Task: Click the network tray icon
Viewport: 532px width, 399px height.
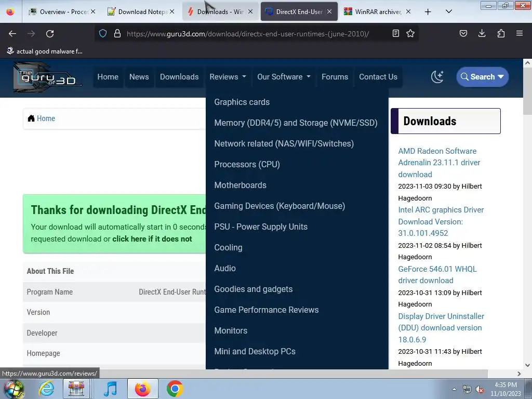Action: 467,390
